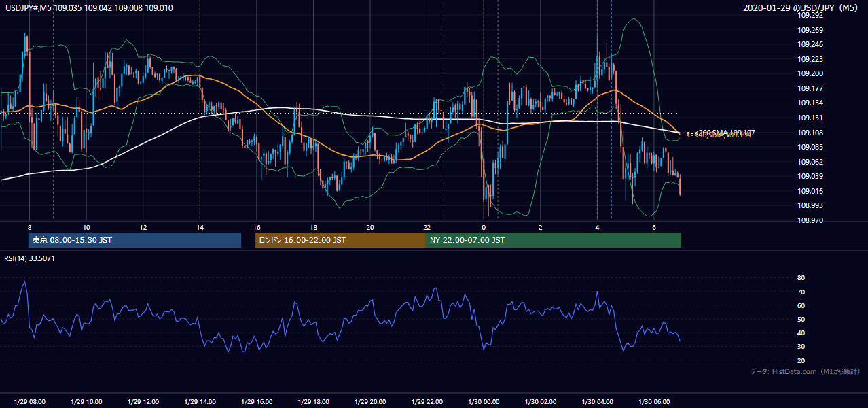
Task: Click price axis label 109.085
Action: coord(810,147)
